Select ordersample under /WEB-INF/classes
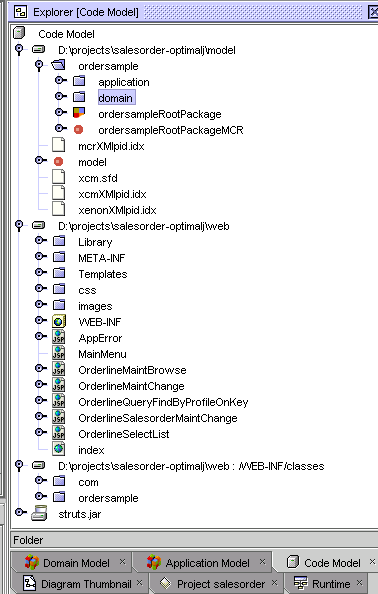The image size is (378, 594). [108, 498]
